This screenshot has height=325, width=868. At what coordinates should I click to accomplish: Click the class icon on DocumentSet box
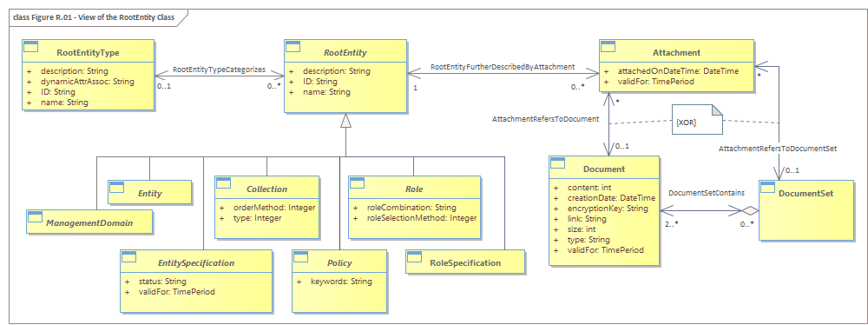767,187
